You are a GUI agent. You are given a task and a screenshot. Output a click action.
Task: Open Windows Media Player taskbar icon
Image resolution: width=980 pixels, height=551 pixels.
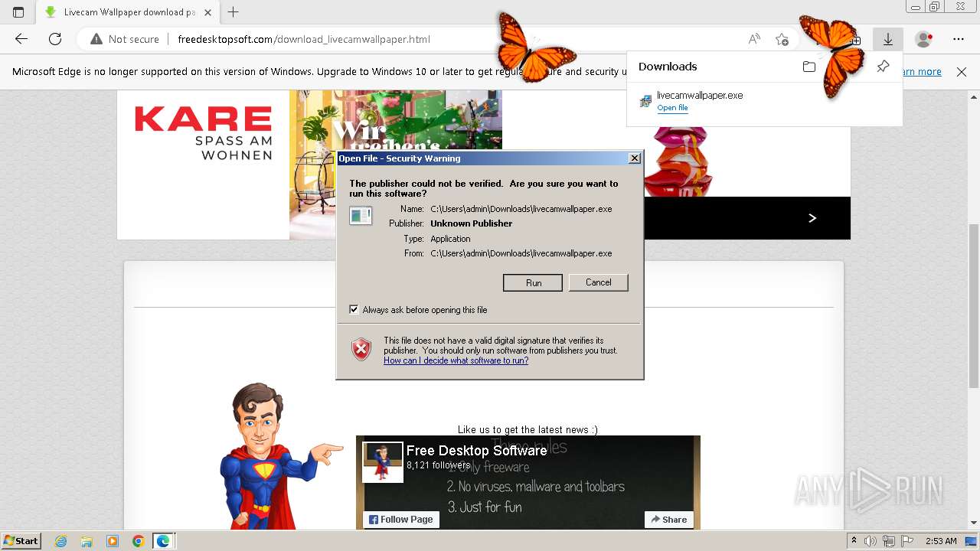[x=113, y=541]
